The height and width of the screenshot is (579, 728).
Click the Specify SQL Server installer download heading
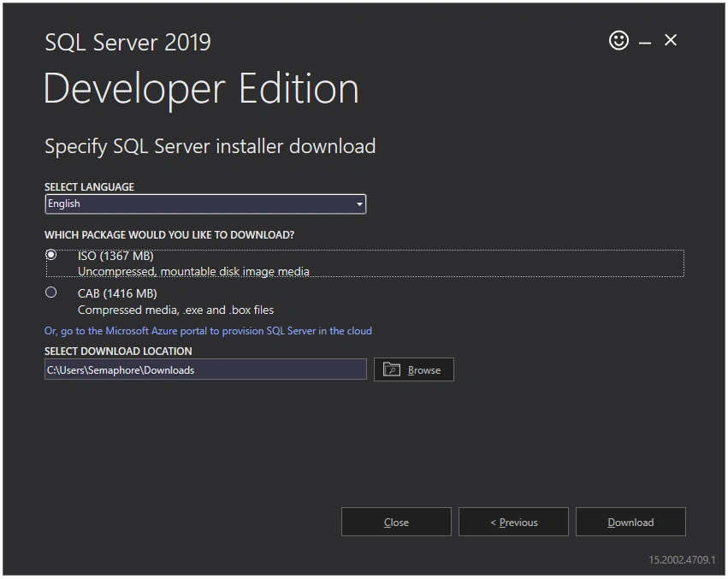(x=210, y=147)
